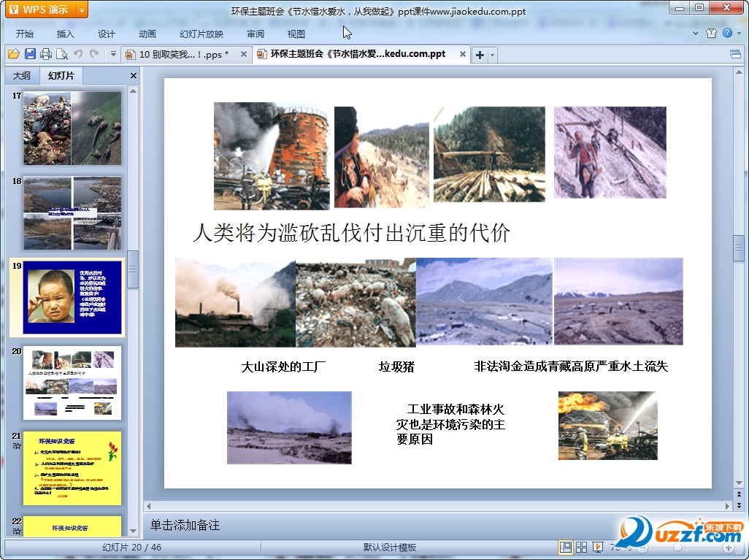Expand the WPS 演示 menu dropdown arrow

[x=82, y=9]
